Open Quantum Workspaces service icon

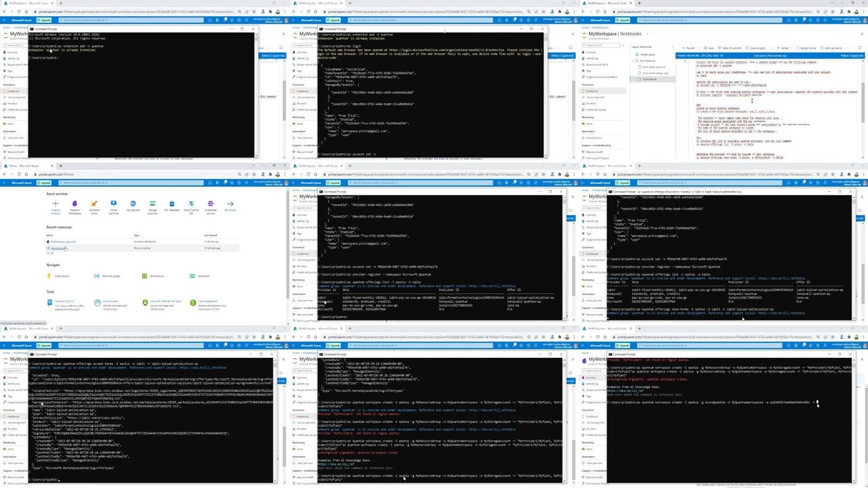coord(74,206)
